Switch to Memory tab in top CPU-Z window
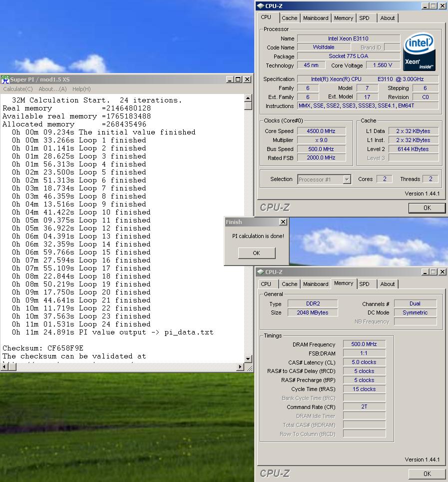 click(x=344, y=18)
